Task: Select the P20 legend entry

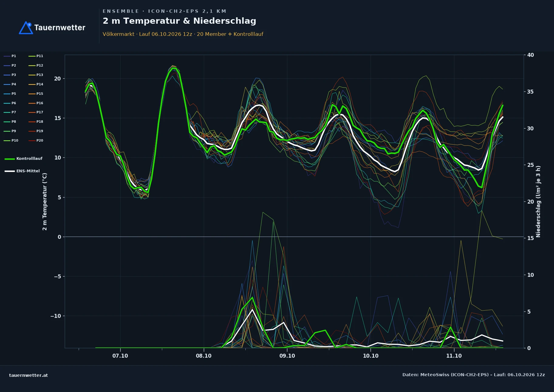Action: coord(36,140)
